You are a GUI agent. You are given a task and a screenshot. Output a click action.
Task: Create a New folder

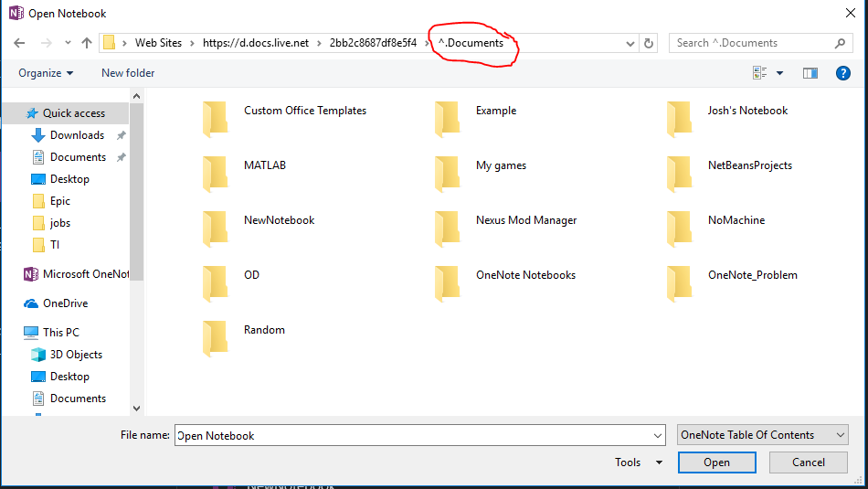coord(128,73)
